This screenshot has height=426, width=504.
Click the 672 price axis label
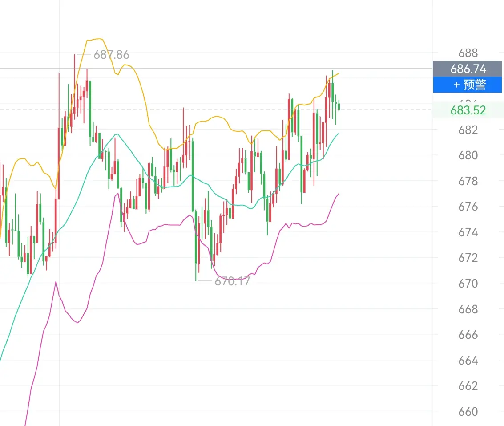point(468,258)
